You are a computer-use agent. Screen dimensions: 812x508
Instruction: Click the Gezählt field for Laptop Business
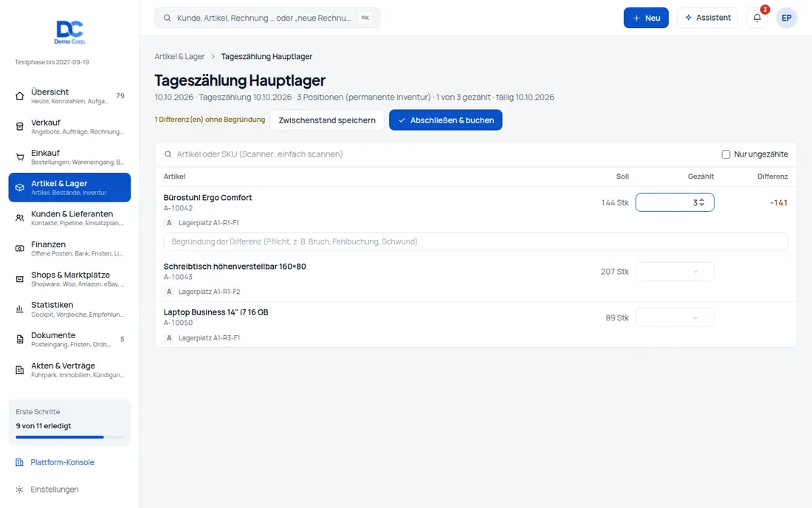(675, 317)
